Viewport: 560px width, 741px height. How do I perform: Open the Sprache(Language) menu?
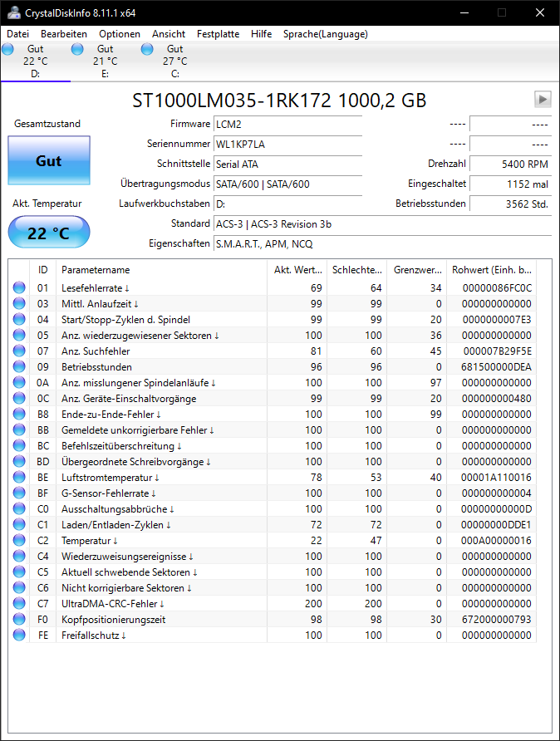[325, 34]
